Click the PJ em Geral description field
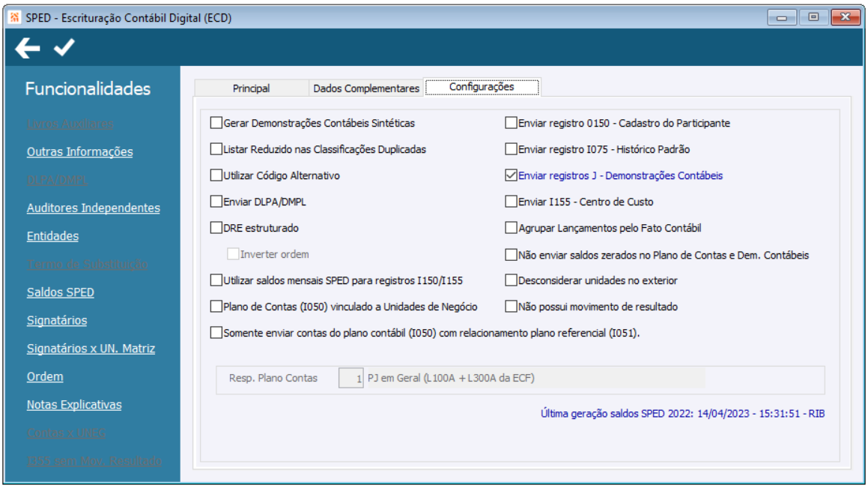The width and height of the screenshot is (868, 488). click(535, 379)
